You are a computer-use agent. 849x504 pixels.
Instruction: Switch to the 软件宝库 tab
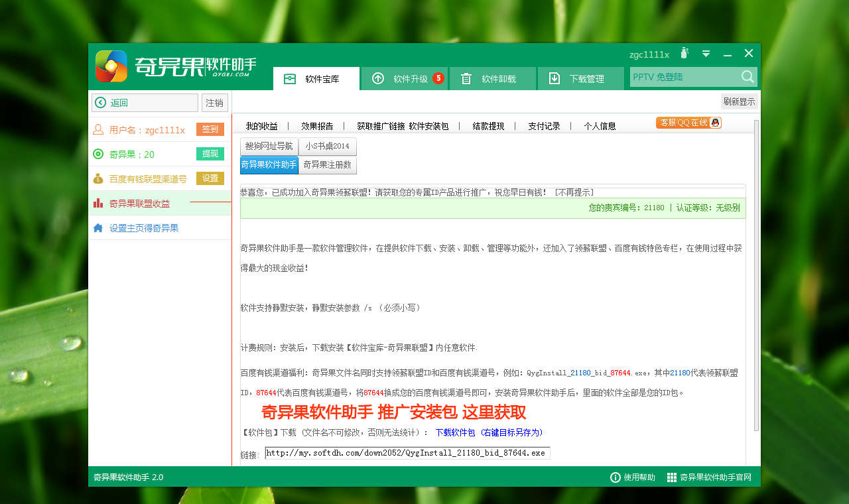[316, 79]
